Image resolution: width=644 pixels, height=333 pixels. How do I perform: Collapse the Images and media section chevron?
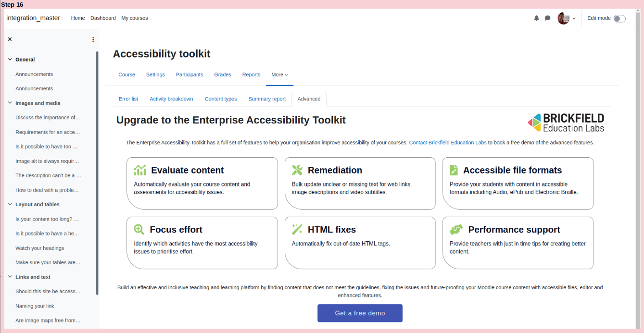point(10,103)
